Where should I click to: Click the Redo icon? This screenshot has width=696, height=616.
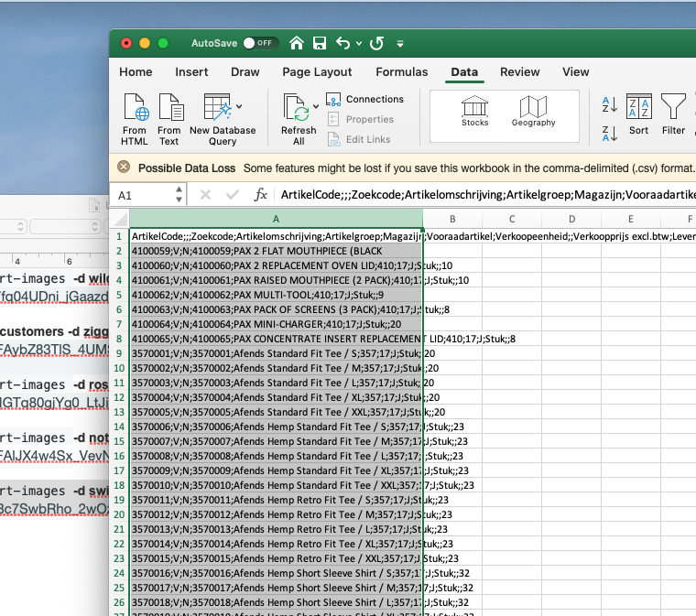377,43
